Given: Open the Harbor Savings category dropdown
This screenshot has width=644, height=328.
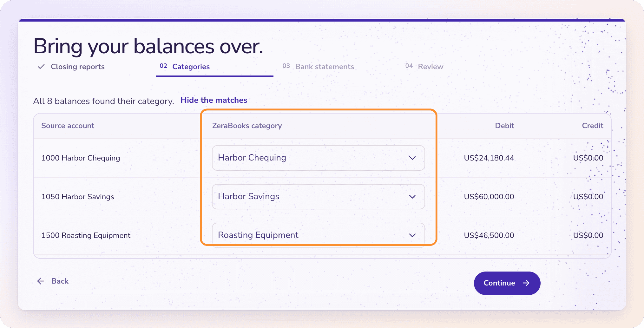Looking at the screenshot, I should point(318,197).
